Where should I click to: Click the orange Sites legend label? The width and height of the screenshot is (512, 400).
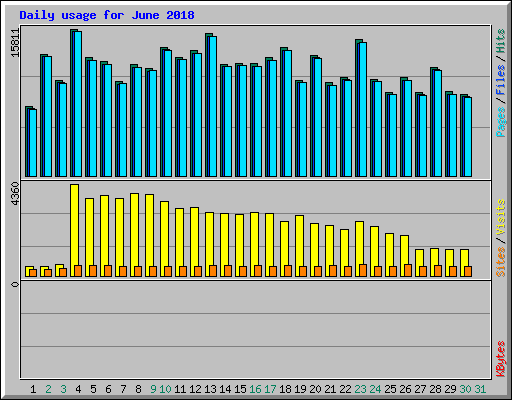click(x=501, y=262)
